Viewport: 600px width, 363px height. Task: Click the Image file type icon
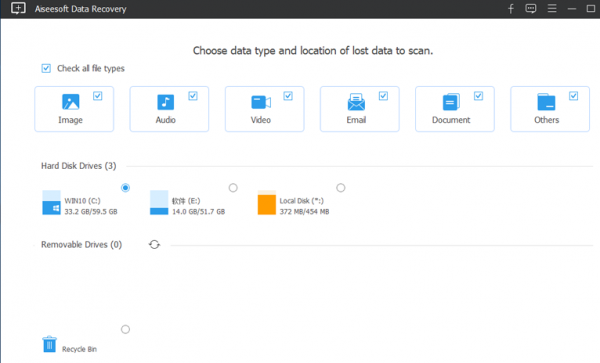(x=70, y=102)
